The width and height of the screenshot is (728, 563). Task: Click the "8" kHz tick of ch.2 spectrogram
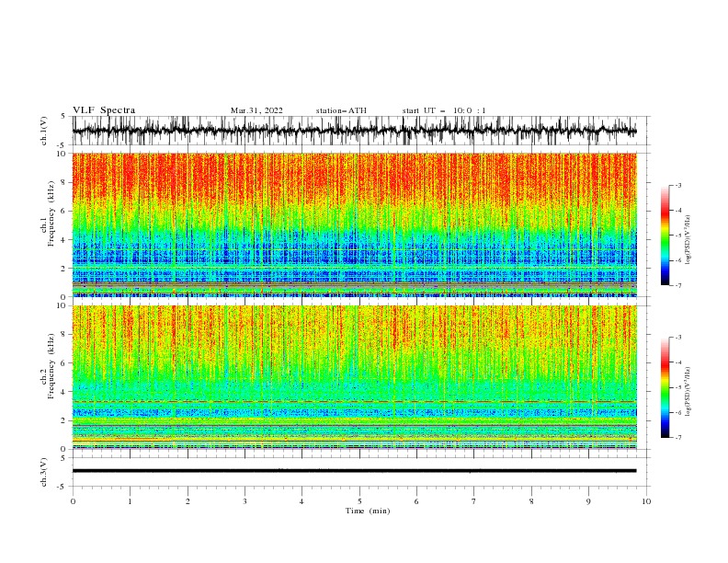click(x=63, y=335)
